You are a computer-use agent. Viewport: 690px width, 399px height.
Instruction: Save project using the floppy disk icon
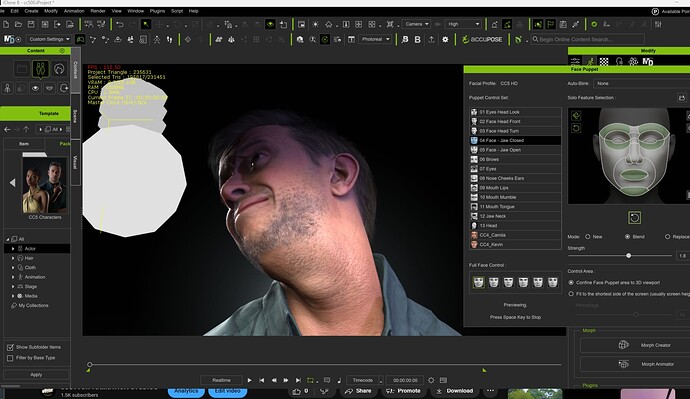(x=31, y=24)
